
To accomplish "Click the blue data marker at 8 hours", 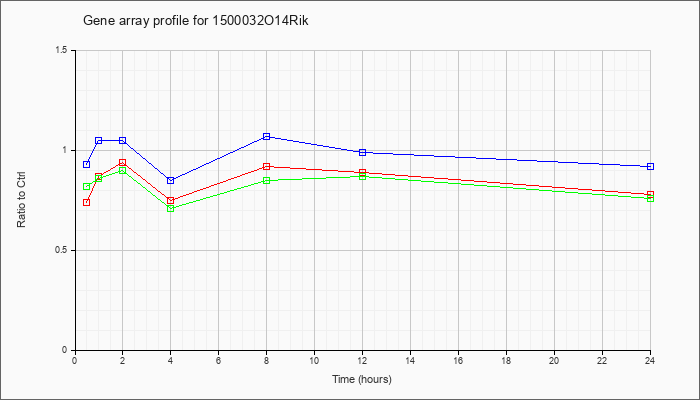I will pos(267,136).
